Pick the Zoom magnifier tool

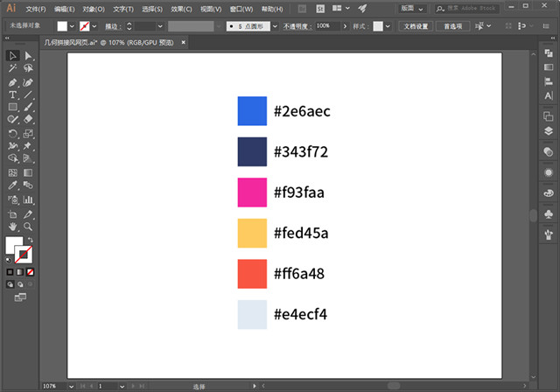click(29, 226)
